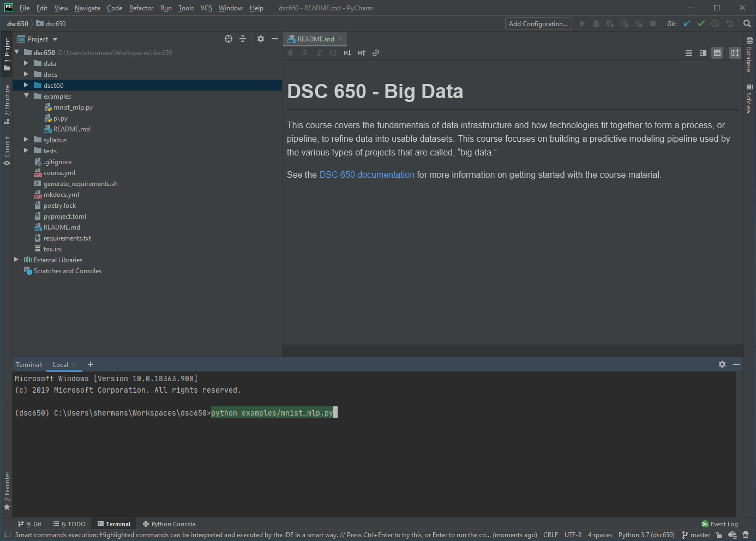Decrease header level in markdown toolbar
Screen dimensions: 756x541
tap(347, 53)
